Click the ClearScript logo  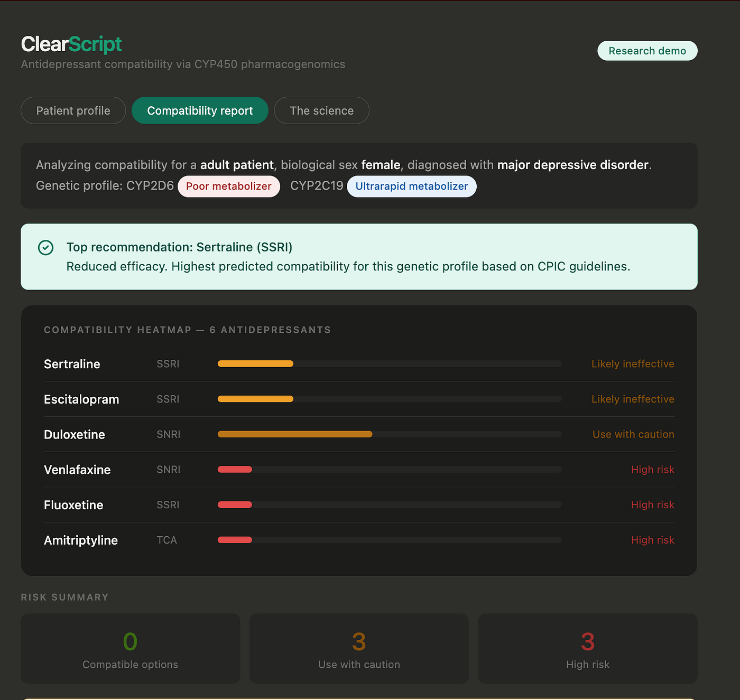coord(71,44)
